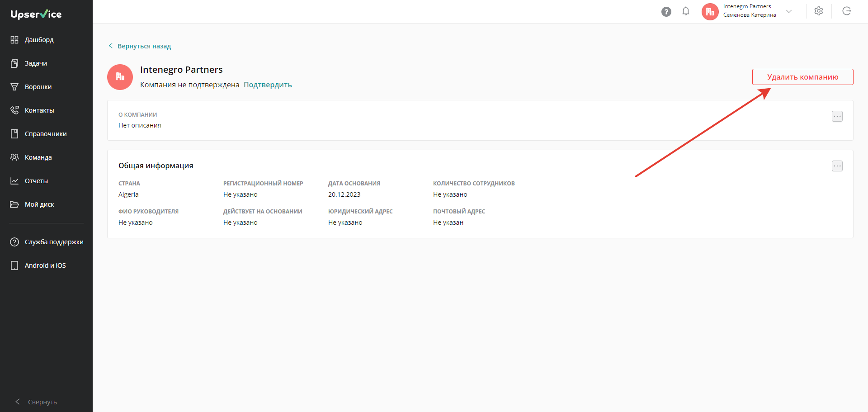Image resolution: width=868 pixels, height=412 pixels.
Task: Open Android и iOS menu item
Action: click(x=46, y=265)
